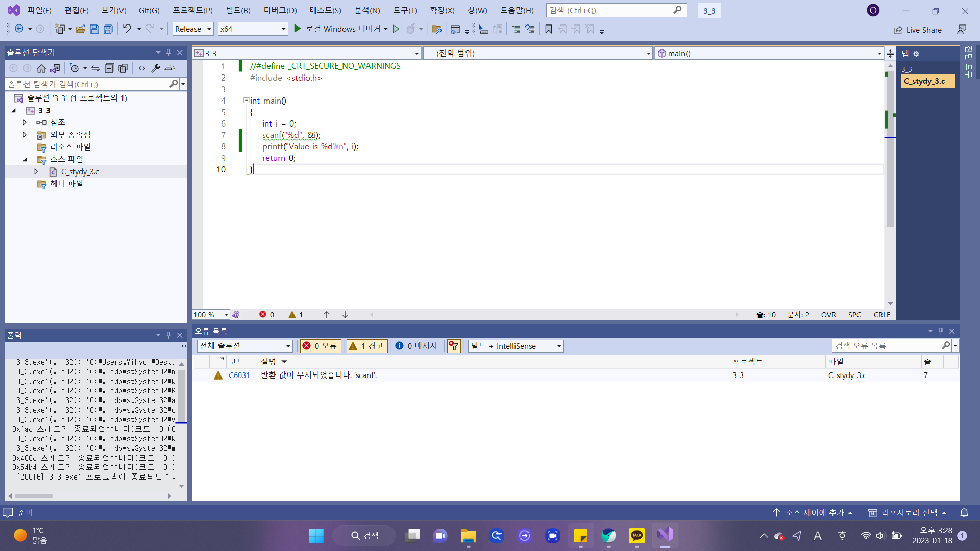Click the output panel horizontal scrollbar thumb
The width and height of the screenshot is (980, 551).
[x=34, y=496]
